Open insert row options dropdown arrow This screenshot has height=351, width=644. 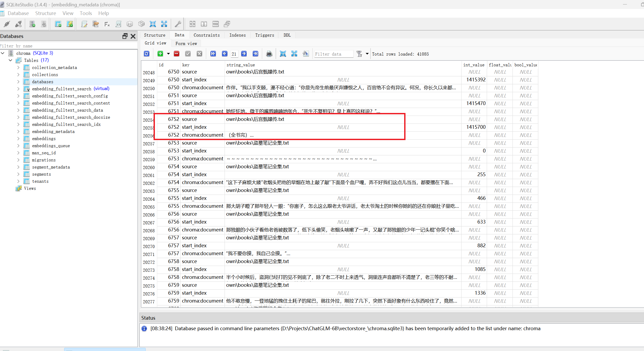168,54
